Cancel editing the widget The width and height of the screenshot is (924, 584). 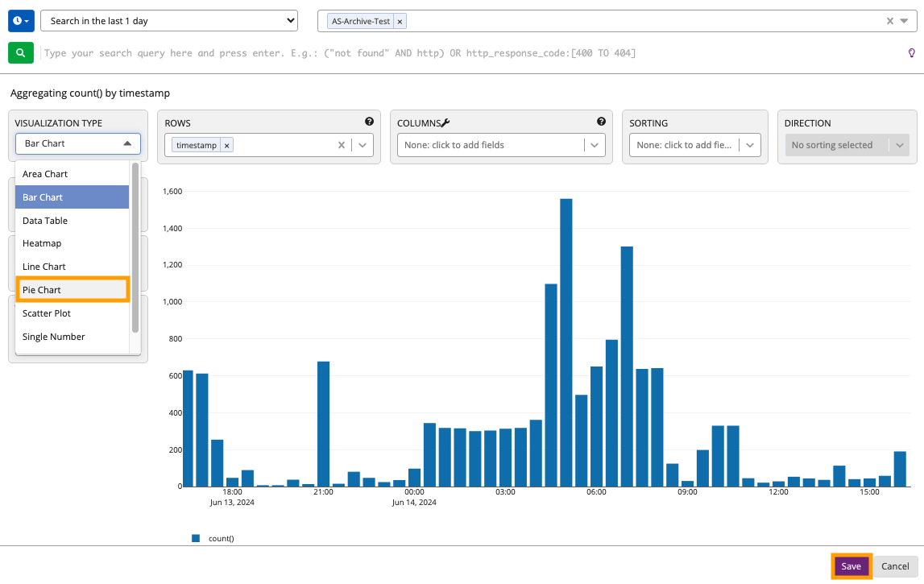coord(895,566)
